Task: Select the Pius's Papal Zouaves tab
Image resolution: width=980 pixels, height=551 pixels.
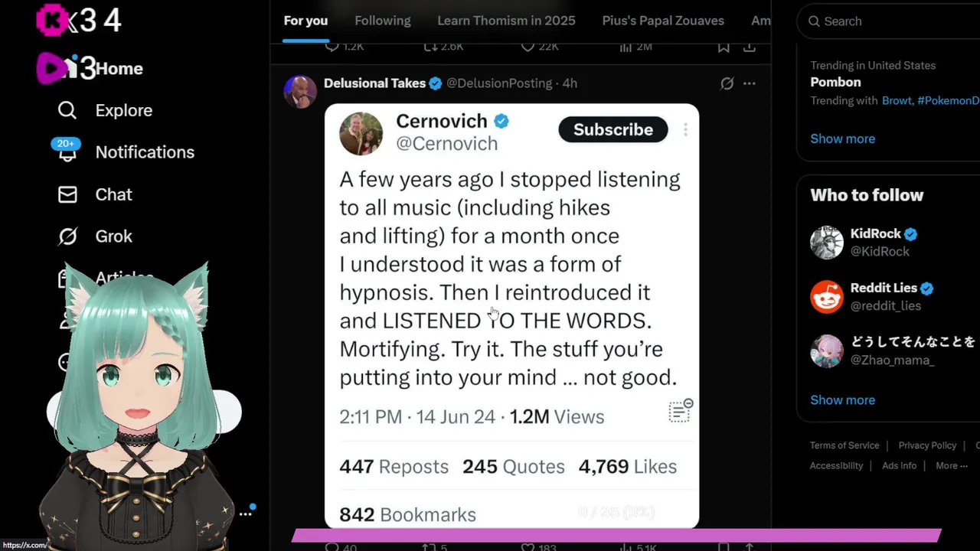Action: [663, 21]
